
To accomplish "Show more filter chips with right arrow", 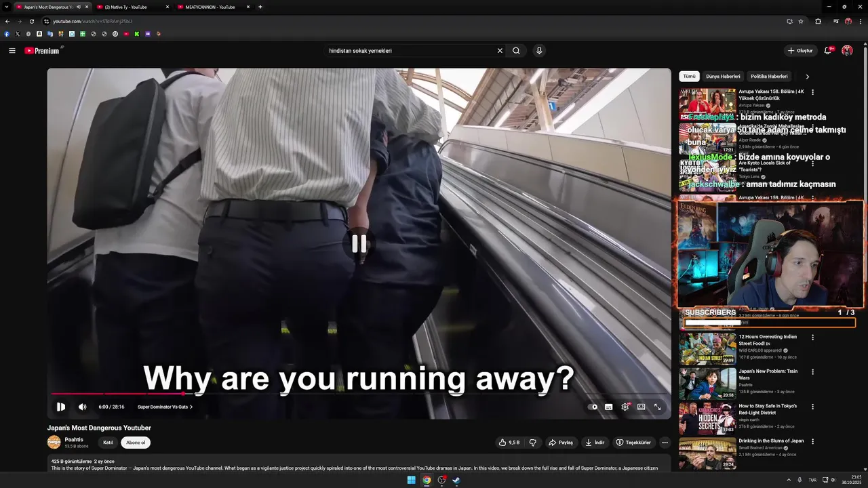I will tap(807, 77).
